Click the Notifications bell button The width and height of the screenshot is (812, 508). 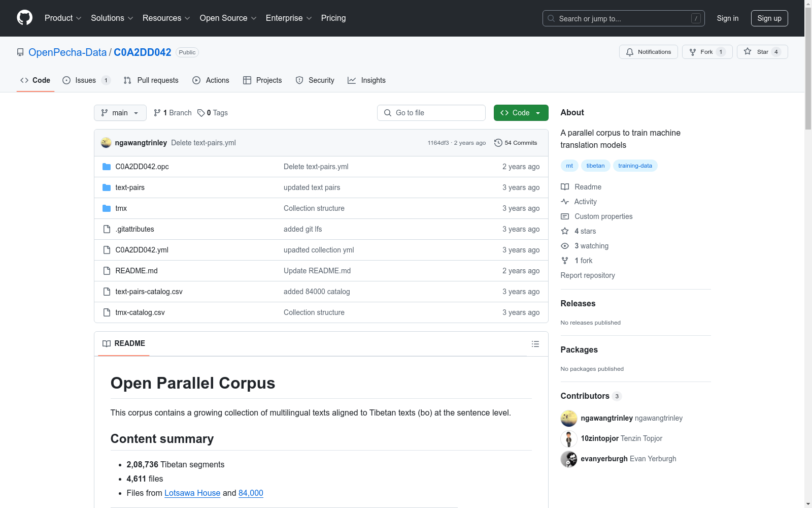648,52
